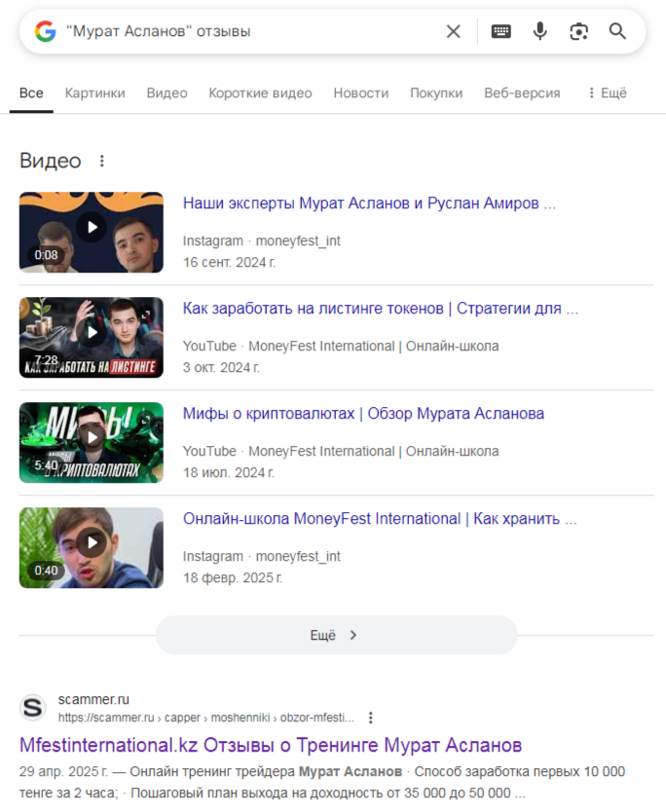This screenshot has width=666, height=812.
Task: Switch to the Веб-версия tab
Action: [x=522, y=93]
